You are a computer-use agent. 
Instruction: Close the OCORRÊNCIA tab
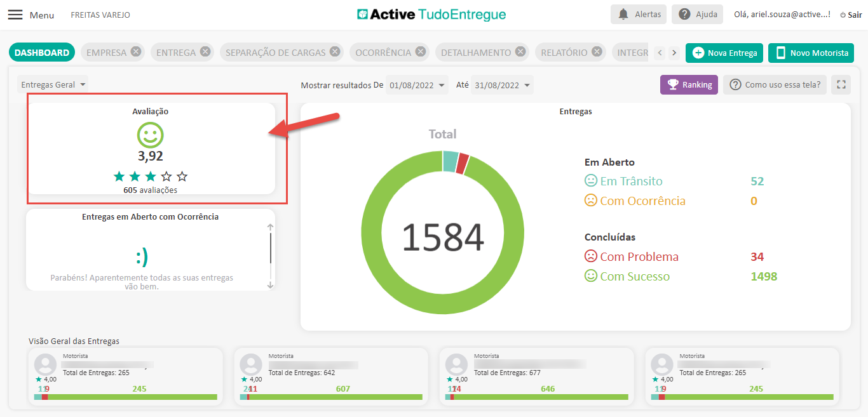pyautogui.click(x=421, y=52)
